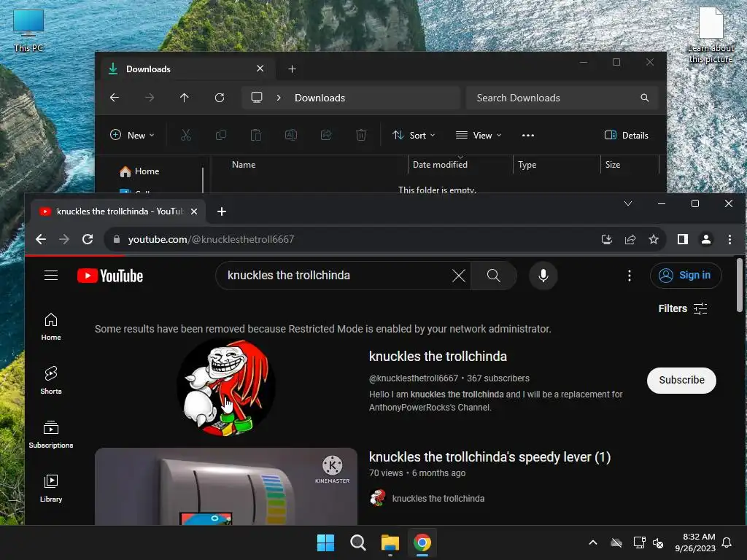The height and width of the screenshot is (560, 747).
Task: Open the View dropdown in File Explorer
Action: (x=479, y=135)
